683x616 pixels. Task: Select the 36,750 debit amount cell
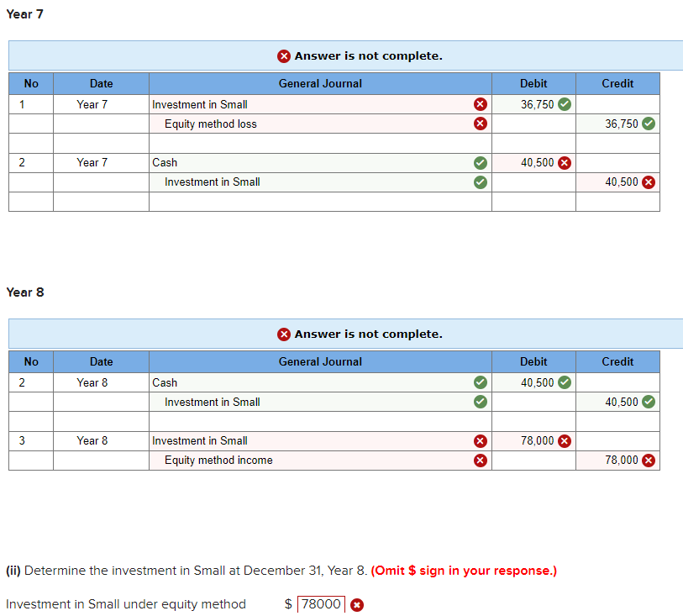(533, 104)
